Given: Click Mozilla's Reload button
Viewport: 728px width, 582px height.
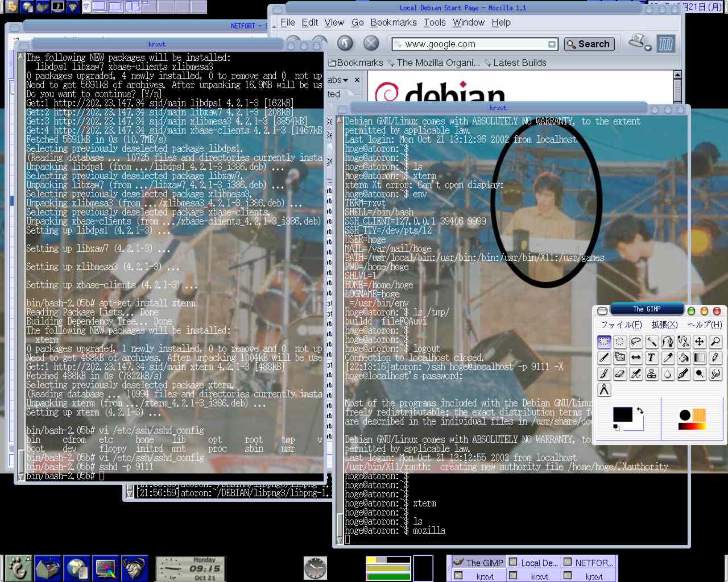Looking at the screenshot, I should pyautogui.click(x=345, y=43).
